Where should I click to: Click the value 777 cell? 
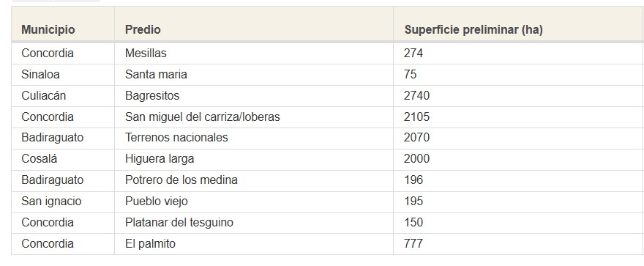(518, 244)
